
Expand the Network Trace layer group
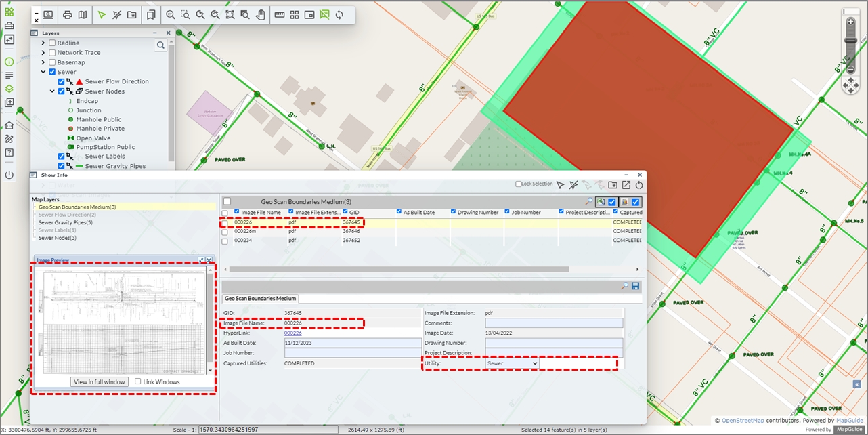click(x=43, y=53)
